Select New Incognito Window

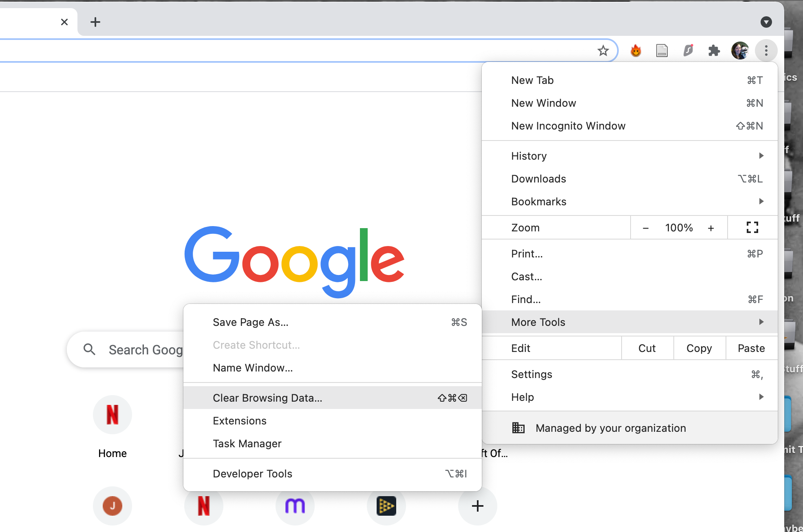click(568, 125)
